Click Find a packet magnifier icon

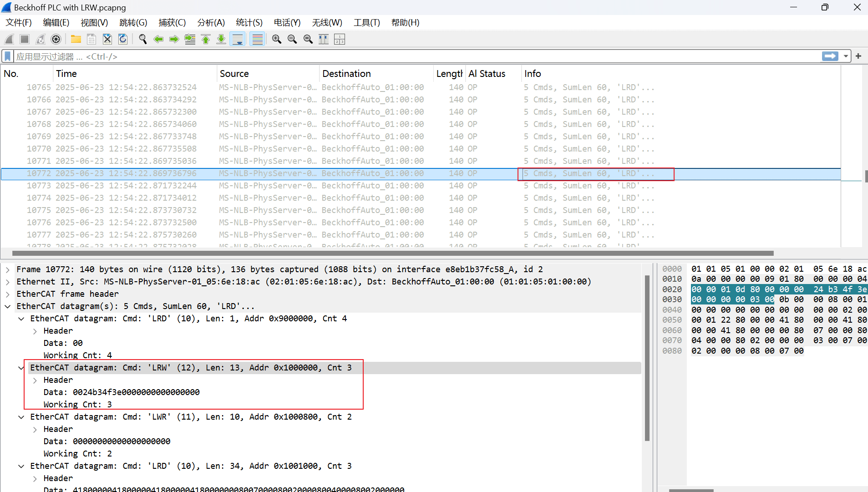[x=143, y=40]
